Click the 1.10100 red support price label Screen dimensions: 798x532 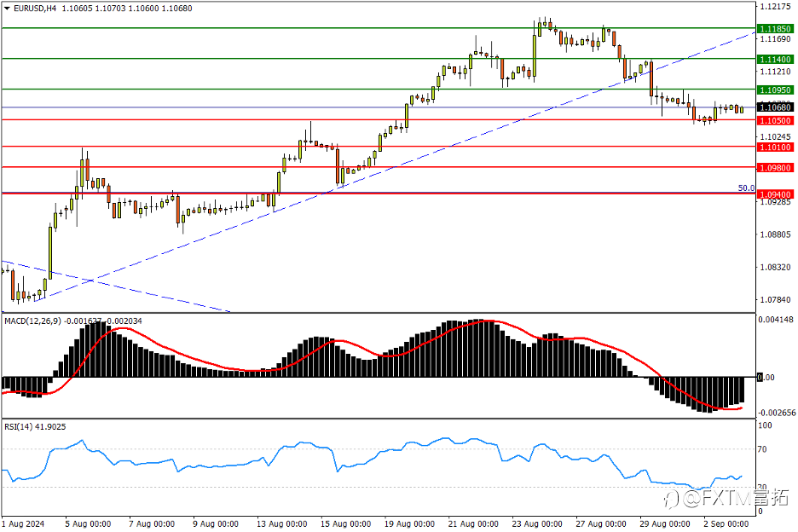(x=775, y=147)
